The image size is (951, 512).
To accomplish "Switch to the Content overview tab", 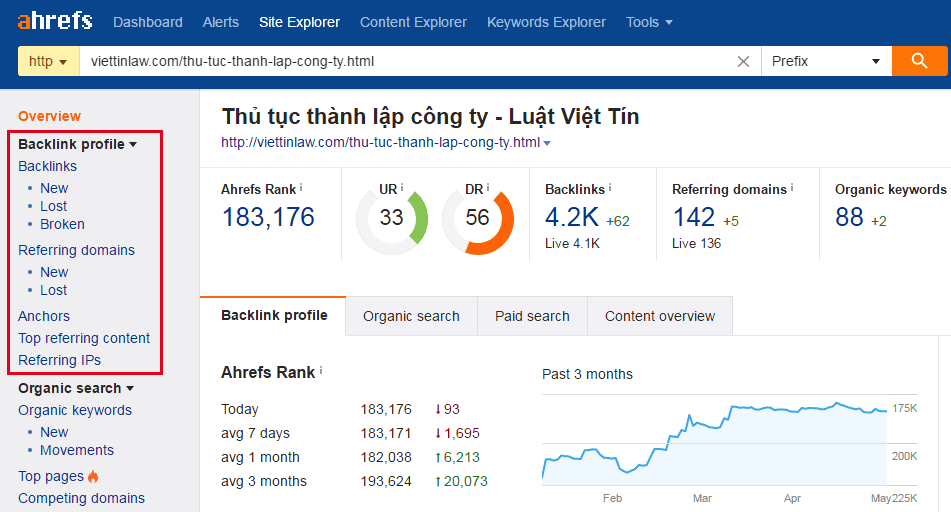I will click(660, 316).
